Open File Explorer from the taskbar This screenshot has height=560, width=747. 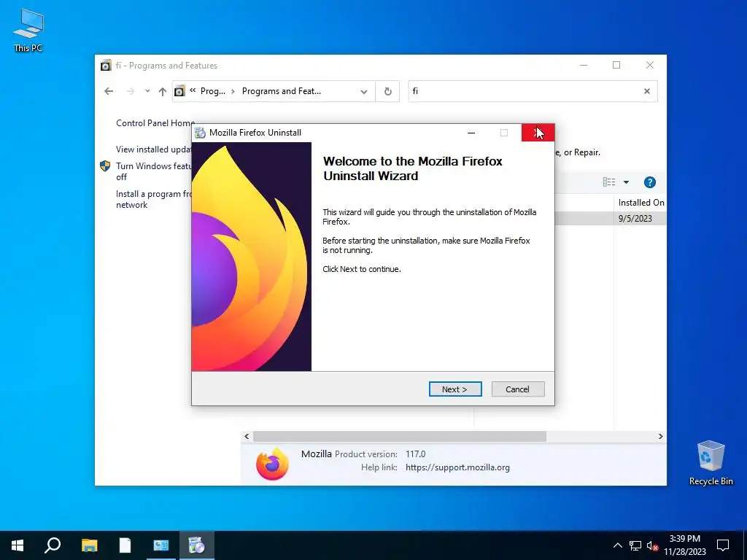click(89, 545)
